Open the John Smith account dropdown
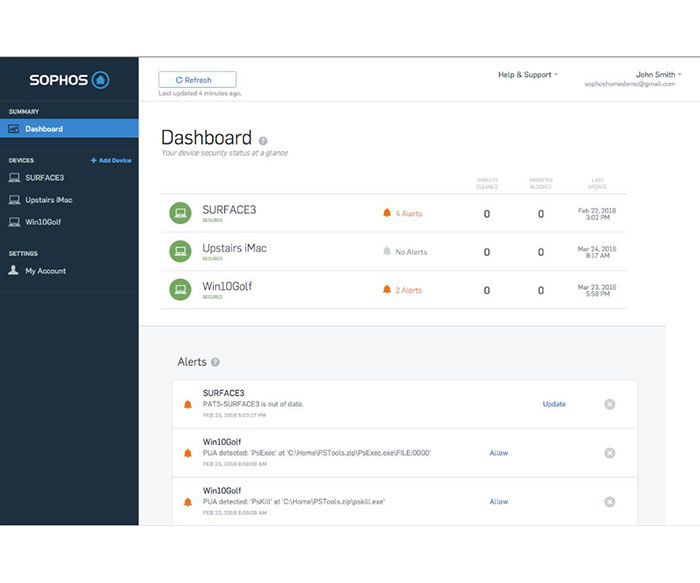Screen dimensions: 700x583 coord(658,75)
